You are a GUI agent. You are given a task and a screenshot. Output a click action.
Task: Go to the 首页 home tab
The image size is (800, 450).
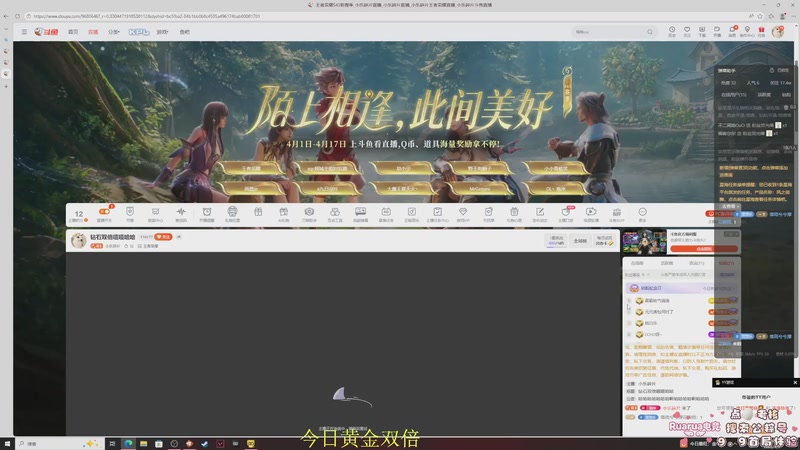(x=73, y=32)
